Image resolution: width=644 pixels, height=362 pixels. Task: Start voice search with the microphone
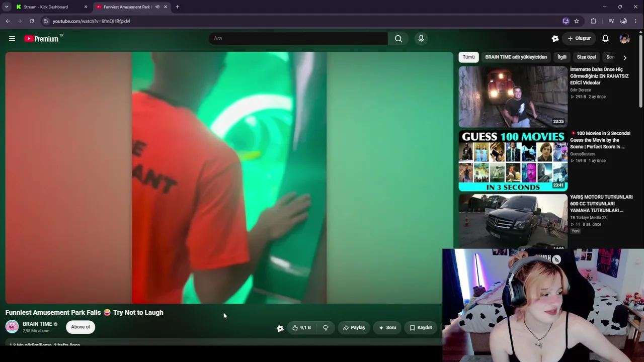421,39
